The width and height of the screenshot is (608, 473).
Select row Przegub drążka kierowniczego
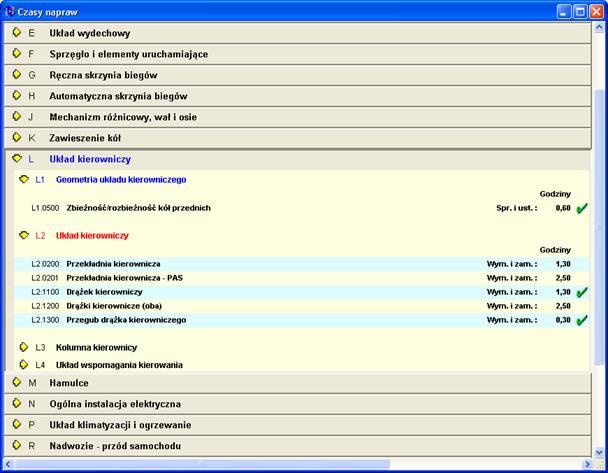click(x=302, y=320)
